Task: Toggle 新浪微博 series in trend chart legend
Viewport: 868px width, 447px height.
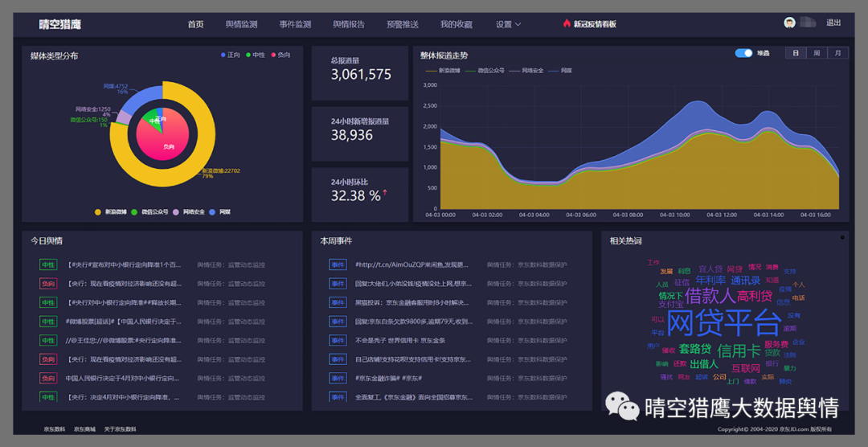Action: (x=441, y=70)
